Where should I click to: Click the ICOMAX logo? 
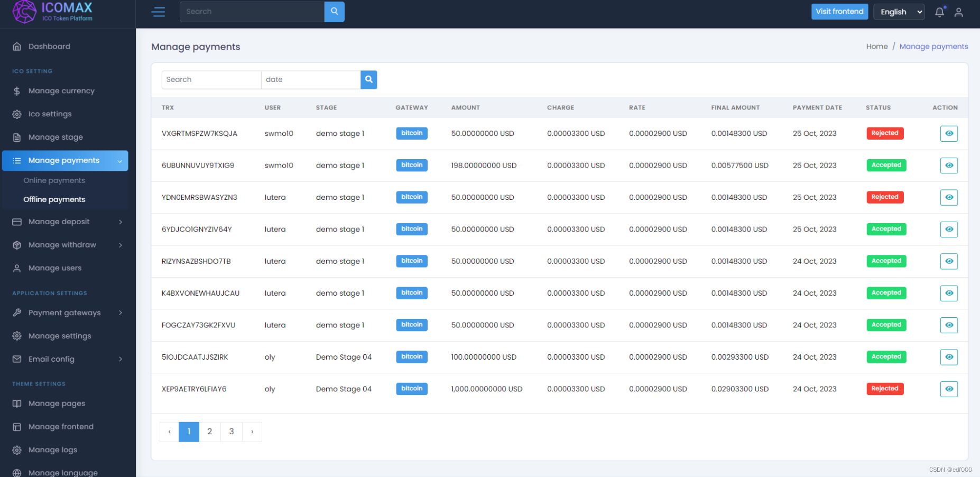53,12
